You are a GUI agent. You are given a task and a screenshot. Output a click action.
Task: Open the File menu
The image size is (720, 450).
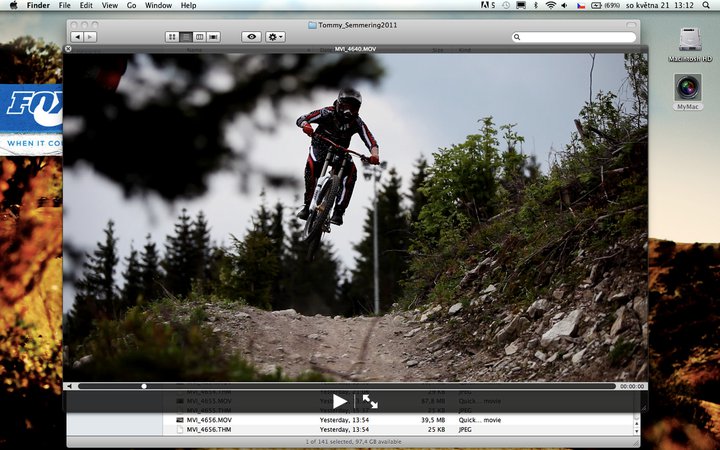point(64,6)
